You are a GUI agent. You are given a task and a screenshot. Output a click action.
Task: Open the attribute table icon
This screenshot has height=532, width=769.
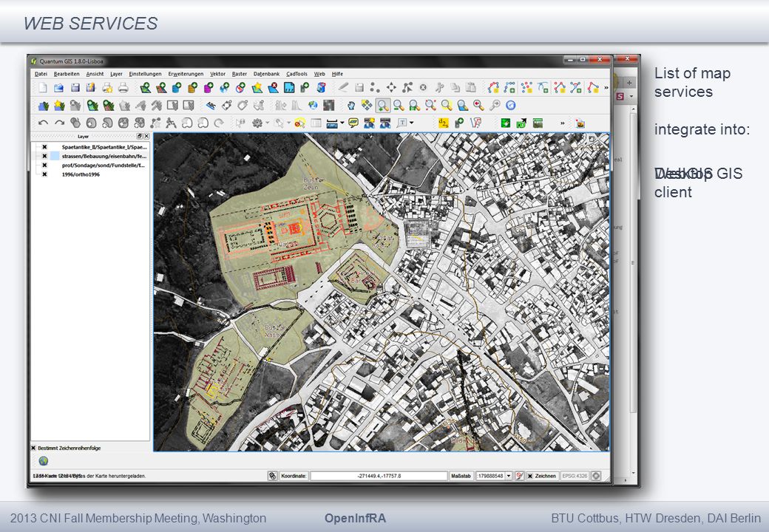[x=315, y=123]
